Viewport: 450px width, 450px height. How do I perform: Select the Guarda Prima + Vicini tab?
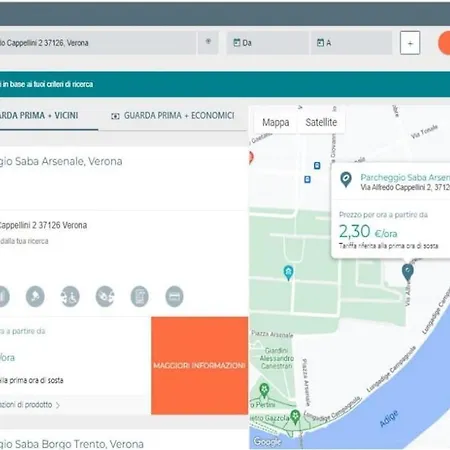(x=39, y=116)
